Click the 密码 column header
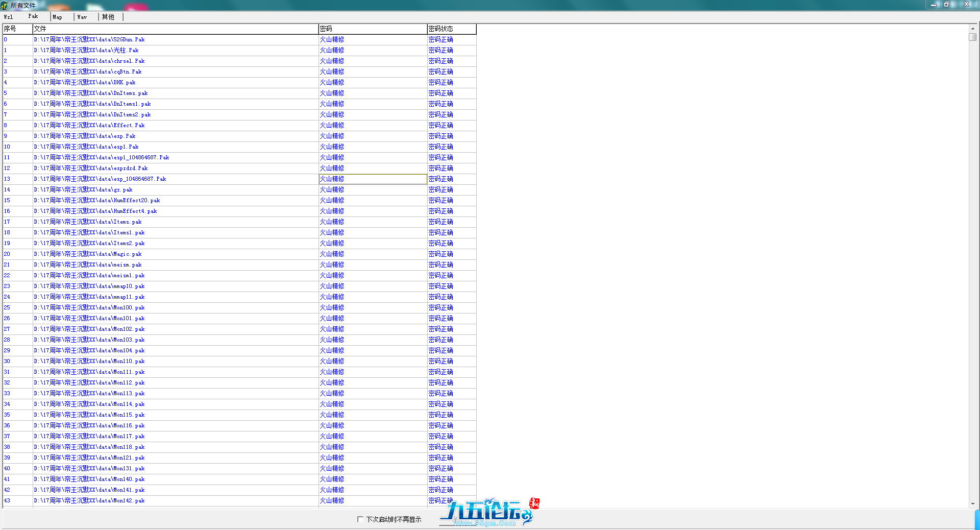 pos(372,29)
